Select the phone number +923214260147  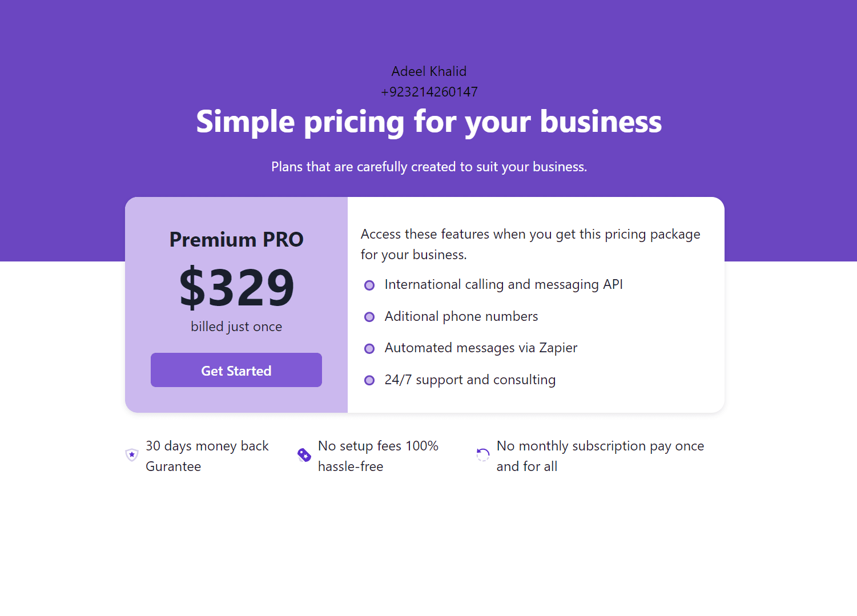(429, 92)
